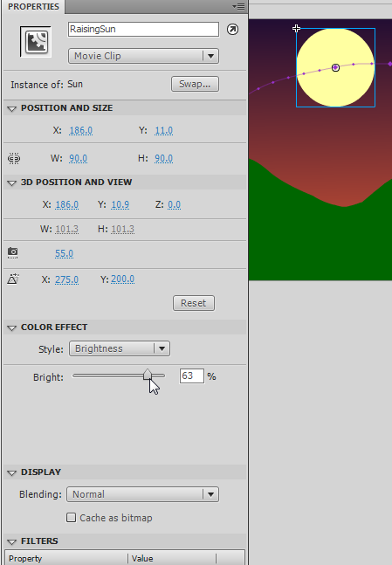This screenshot has height=565, width=392.
Task: Click the sun's center motion path point
Action: point(335,67)
